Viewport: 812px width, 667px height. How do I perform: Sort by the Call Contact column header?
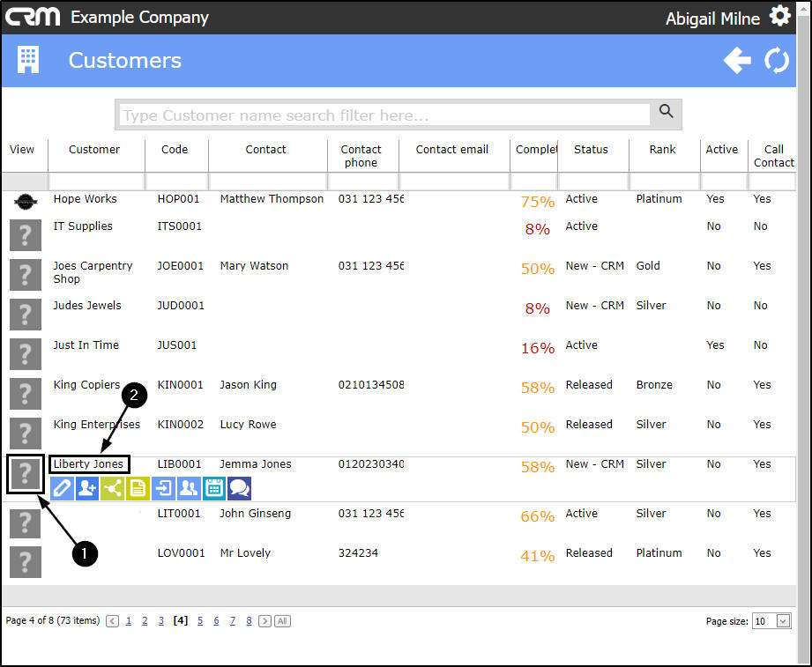coord(774,156)
